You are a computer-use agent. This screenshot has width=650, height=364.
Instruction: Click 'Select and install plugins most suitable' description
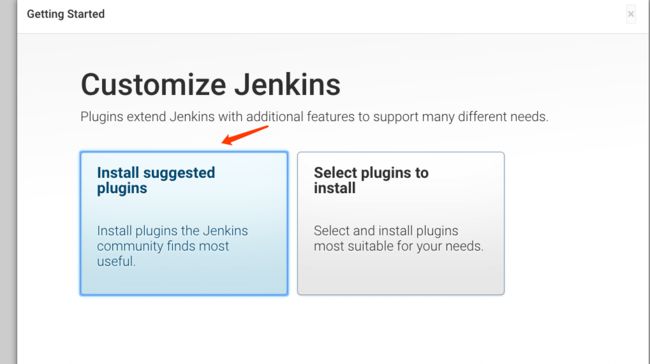pos(398,238)
